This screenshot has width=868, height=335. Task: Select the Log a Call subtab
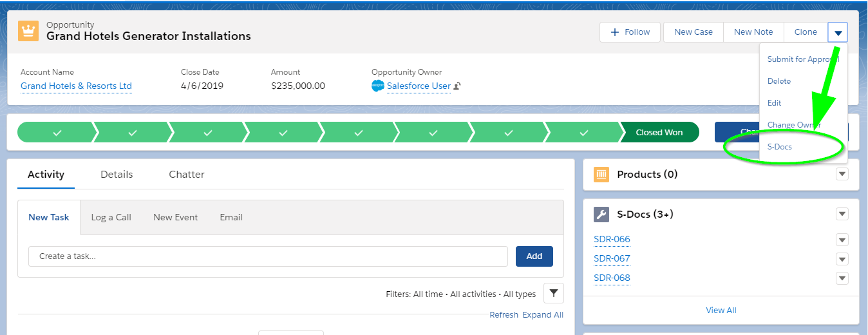pos(111,218)
